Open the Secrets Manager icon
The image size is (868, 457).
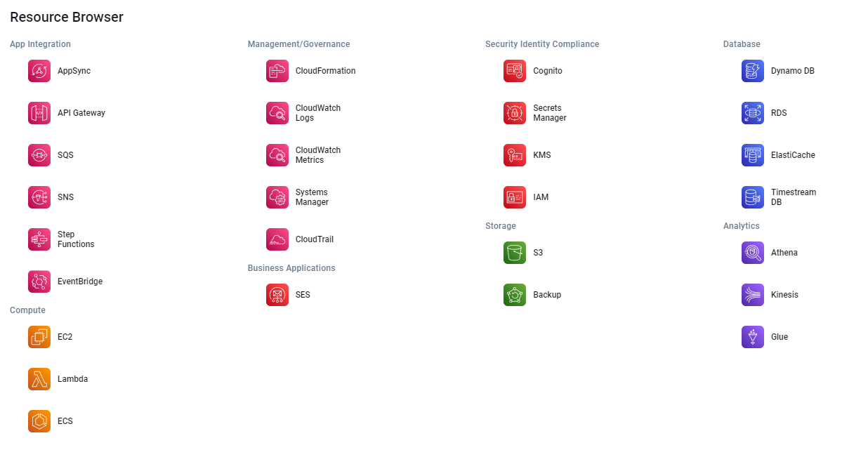515,113
